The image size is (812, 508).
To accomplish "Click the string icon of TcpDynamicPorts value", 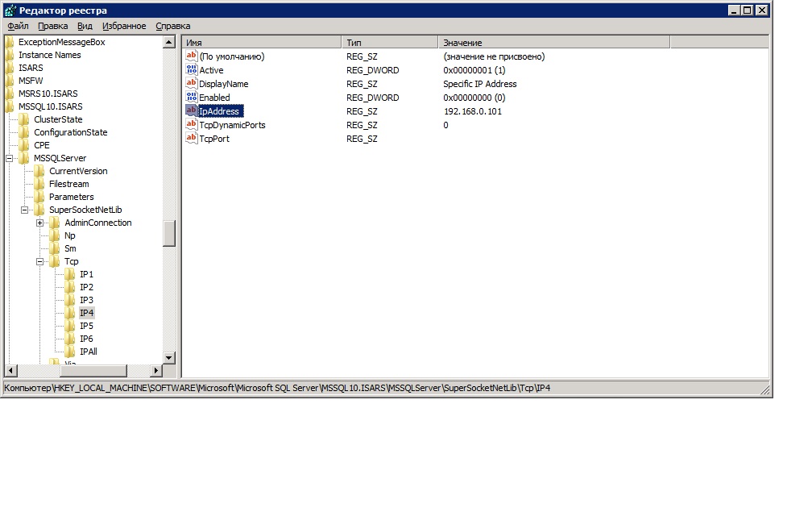I will (x=192, y=124).
